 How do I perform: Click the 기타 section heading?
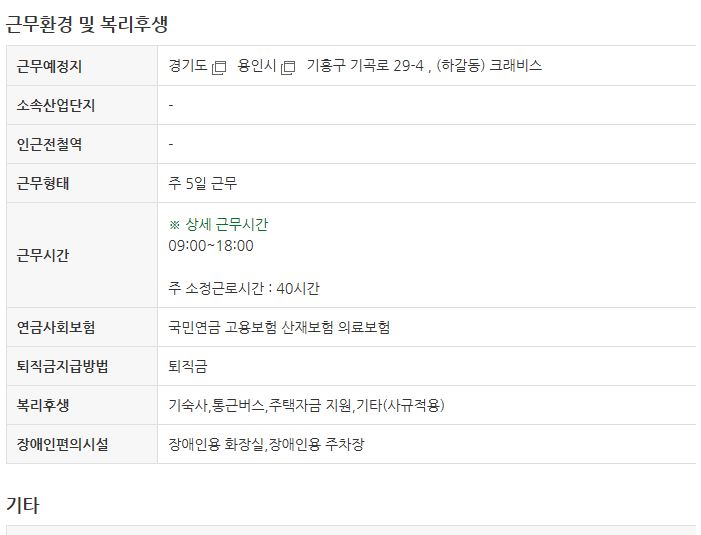[x=22, y=506]
